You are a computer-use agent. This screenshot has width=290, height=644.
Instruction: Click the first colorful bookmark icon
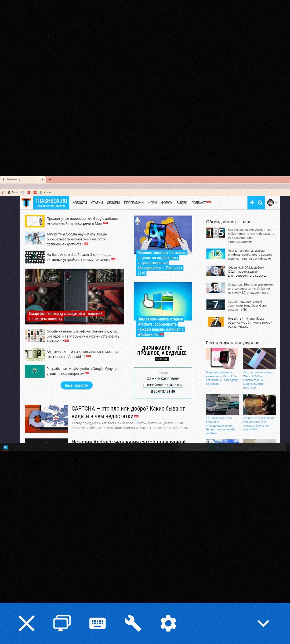3,192
